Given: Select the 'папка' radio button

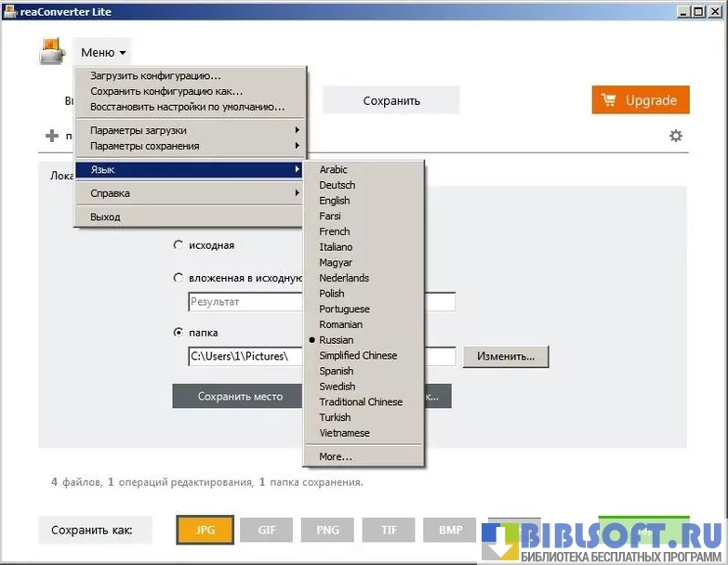Looking at the screenshot, I should [x=179, y=332].
